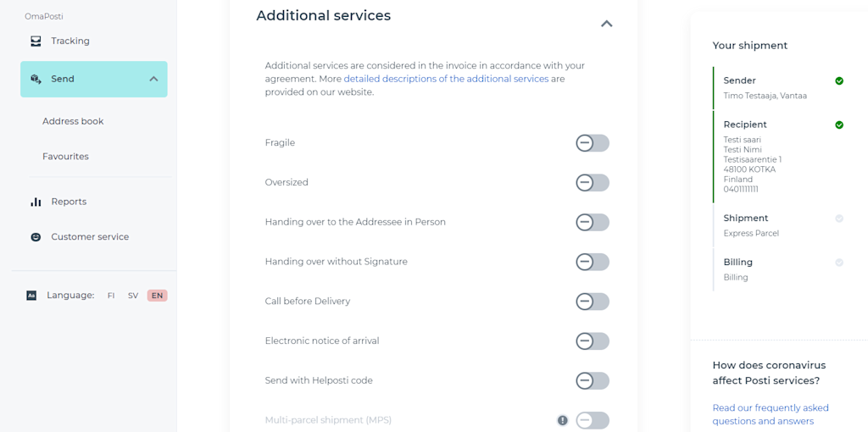Click the green checkmark beside Recipient

tap(839, 125)
